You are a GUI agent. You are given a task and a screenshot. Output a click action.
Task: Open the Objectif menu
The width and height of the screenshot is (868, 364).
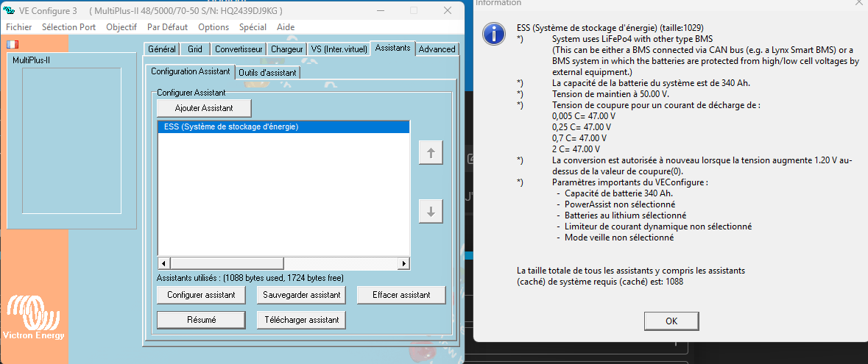click(x=121, y=27)
